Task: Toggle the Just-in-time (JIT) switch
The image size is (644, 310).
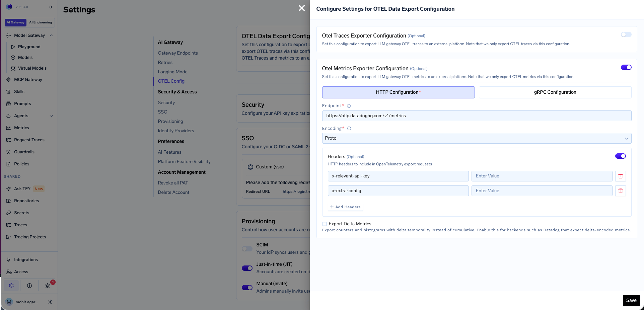Action: click(247, 268)
